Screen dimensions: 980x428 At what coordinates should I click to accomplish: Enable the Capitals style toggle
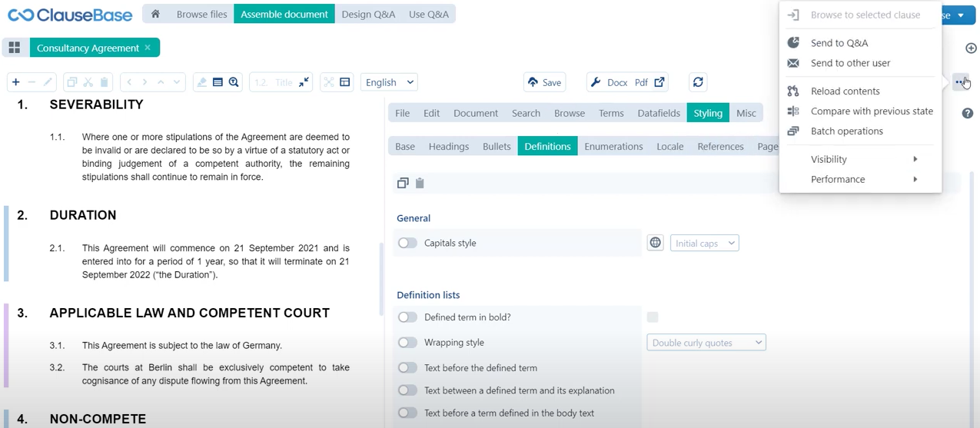click(x=407, y=243)
